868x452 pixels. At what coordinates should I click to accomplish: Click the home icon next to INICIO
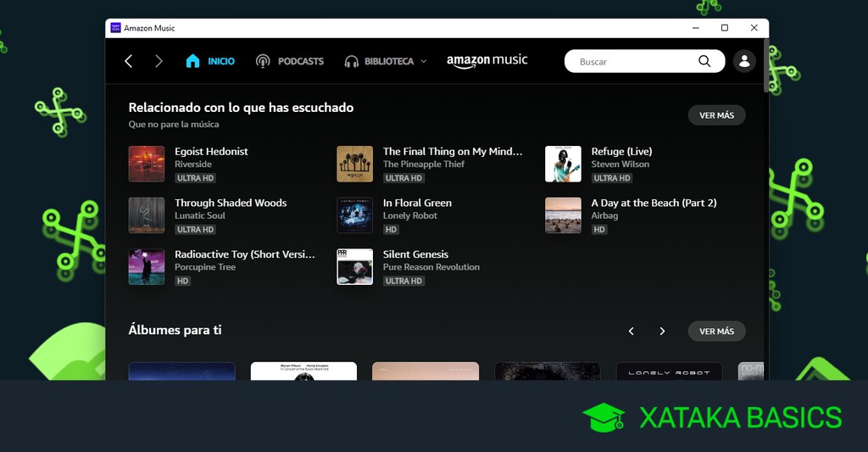pos(192,61)
